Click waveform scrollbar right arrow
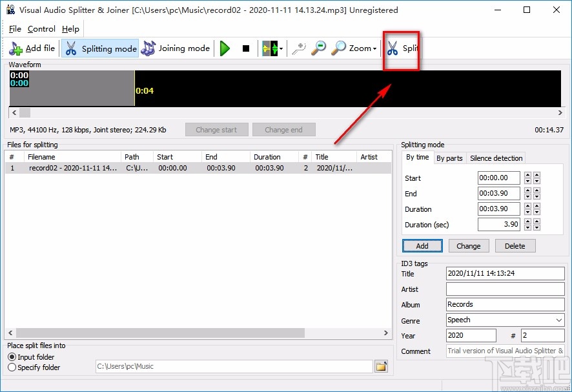 click(560, 113)
